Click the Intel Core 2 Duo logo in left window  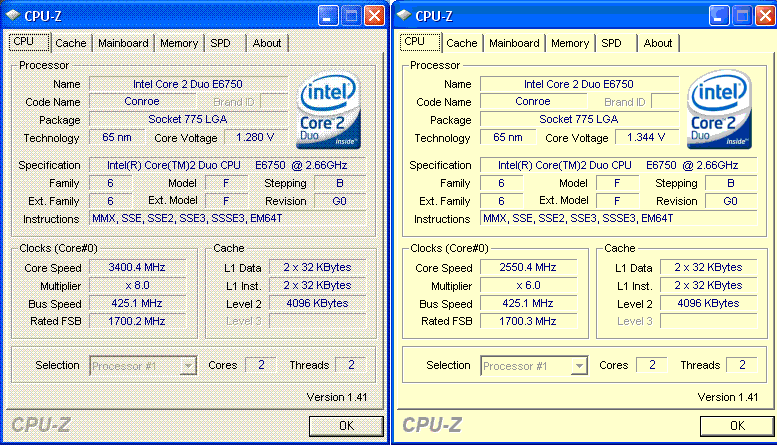click(329, 110)
